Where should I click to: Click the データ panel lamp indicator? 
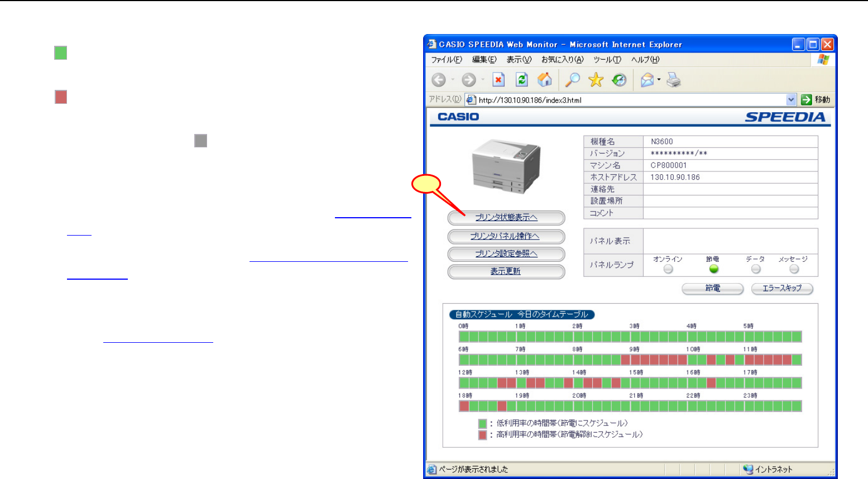756,269
